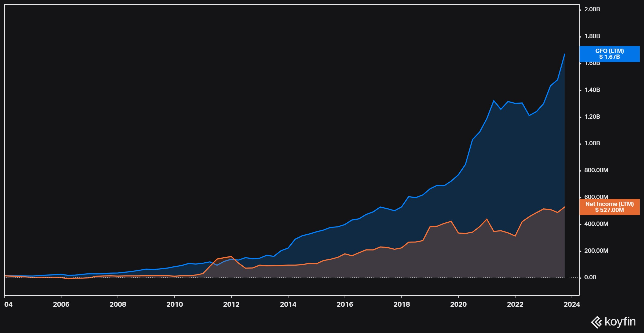Screen dimensions: 644x333
Task: Select the blue CFO (LTM) value label
Action: point(609,54)
